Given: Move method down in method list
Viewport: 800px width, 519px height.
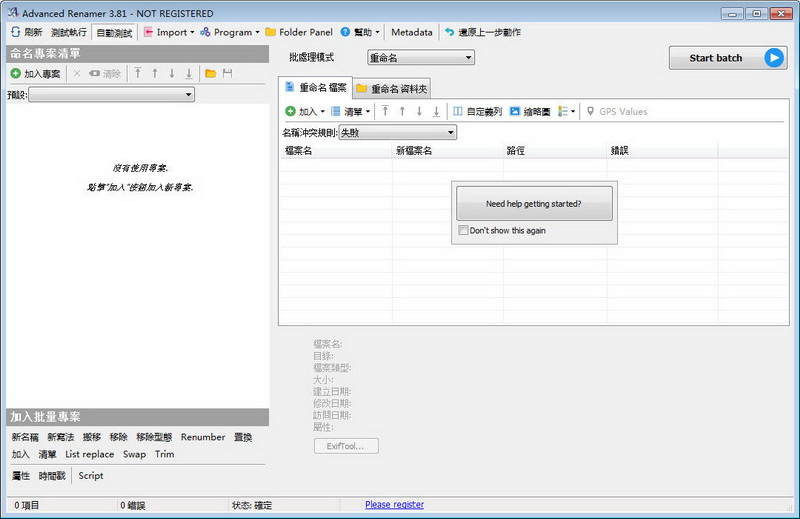Looking at the screenshot, I should (x=172, y=73).
